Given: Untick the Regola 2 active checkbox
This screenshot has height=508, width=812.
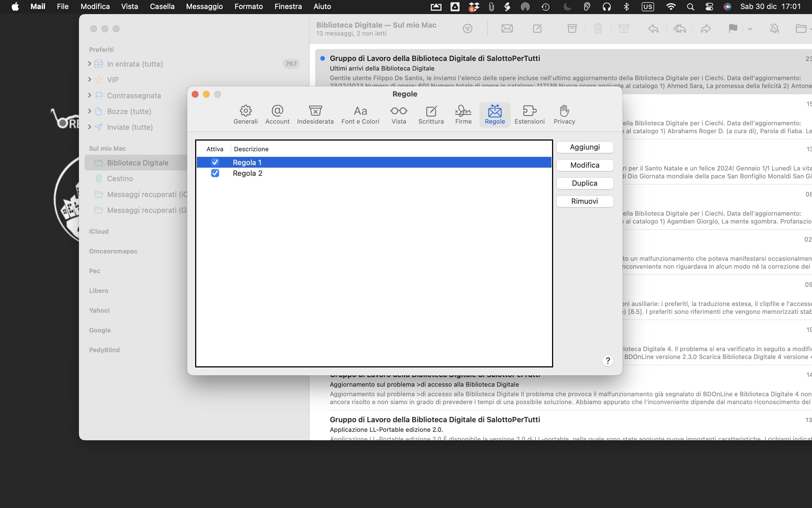Looking at the screenshot, I should point(215,173).
